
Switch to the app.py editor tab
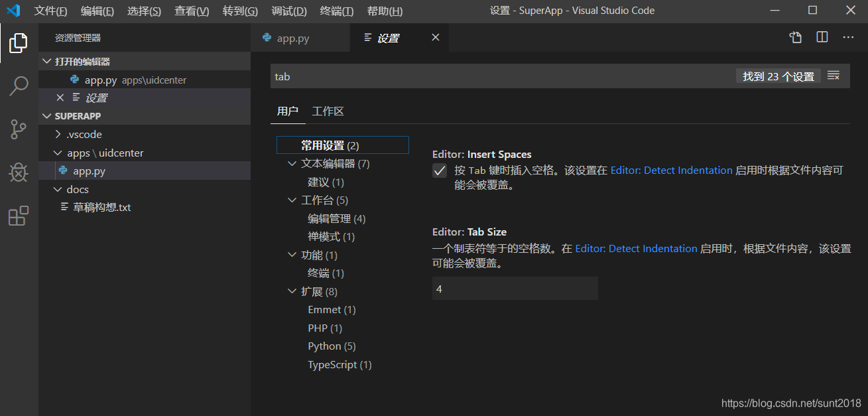[300, 38]
